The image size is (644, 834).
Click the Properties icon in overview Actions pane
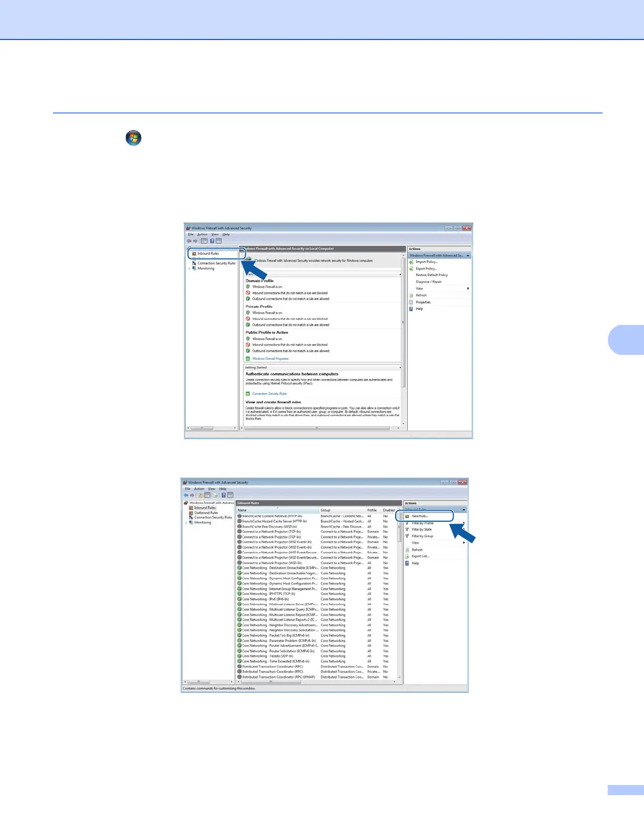[x=411, y=302]
